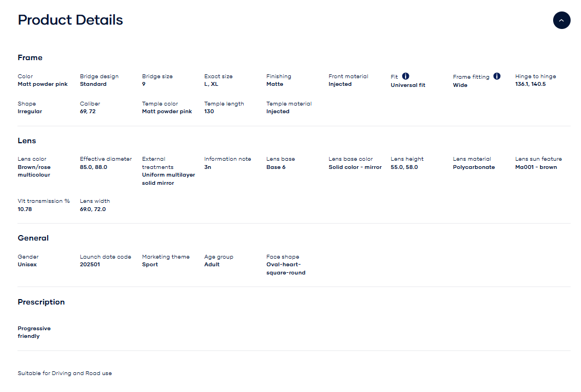Viewport: 581px width, 392px height.
Task: Select the Lens section heading
Action: click(x=27, y=141)
